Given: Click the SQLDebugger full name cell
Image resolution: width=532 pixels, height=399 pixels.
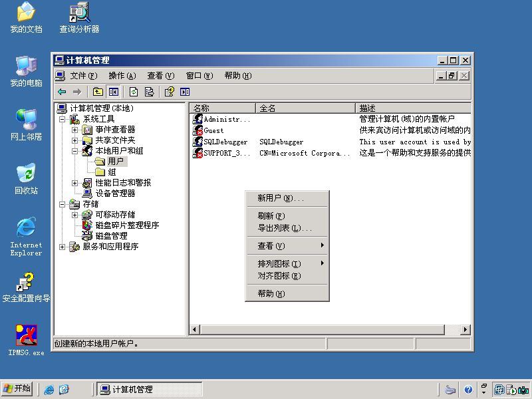Looking at the screenshot, I should point(281,142).
